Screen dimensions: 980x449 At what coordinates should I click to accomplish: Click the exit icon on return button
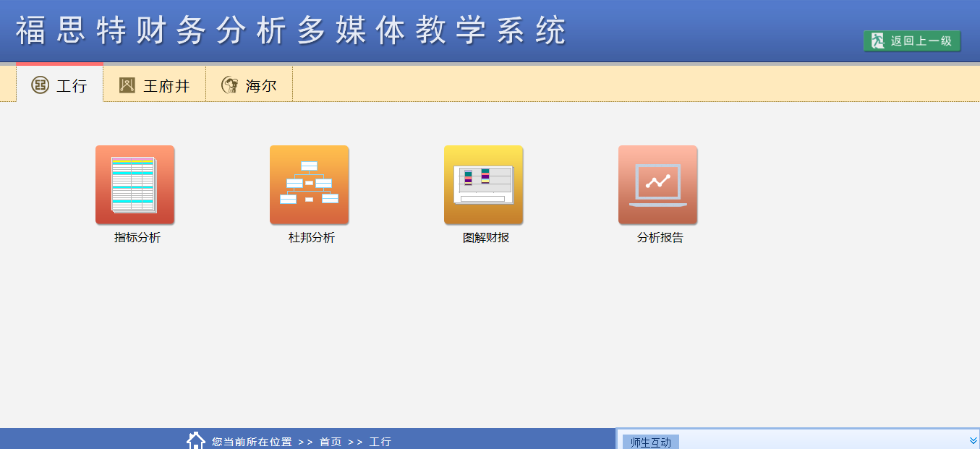tap(878, 41)
